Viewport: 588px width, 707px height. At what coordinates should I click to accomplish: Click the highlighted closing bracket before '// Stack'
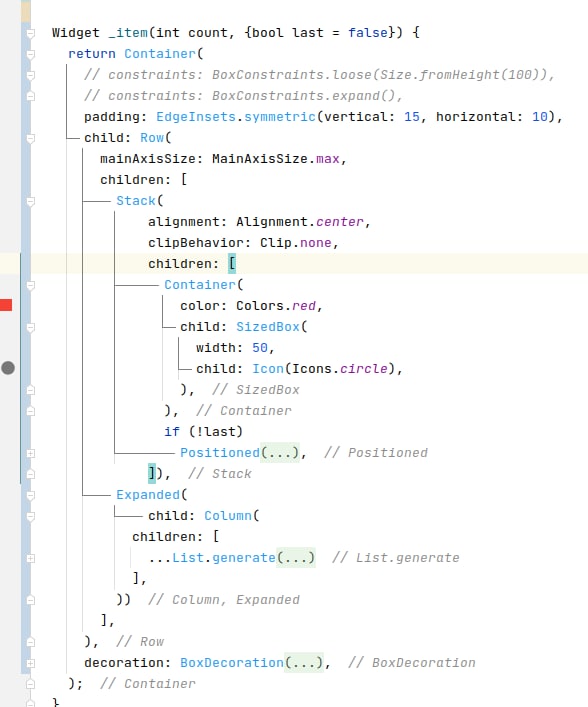pos(152,473)
